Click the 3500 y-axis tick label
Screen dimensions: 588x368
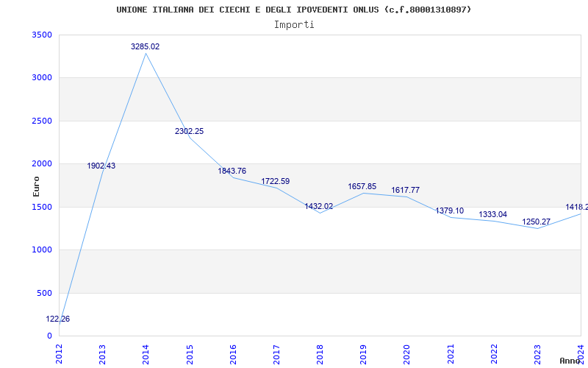click(x=42, y=35)
